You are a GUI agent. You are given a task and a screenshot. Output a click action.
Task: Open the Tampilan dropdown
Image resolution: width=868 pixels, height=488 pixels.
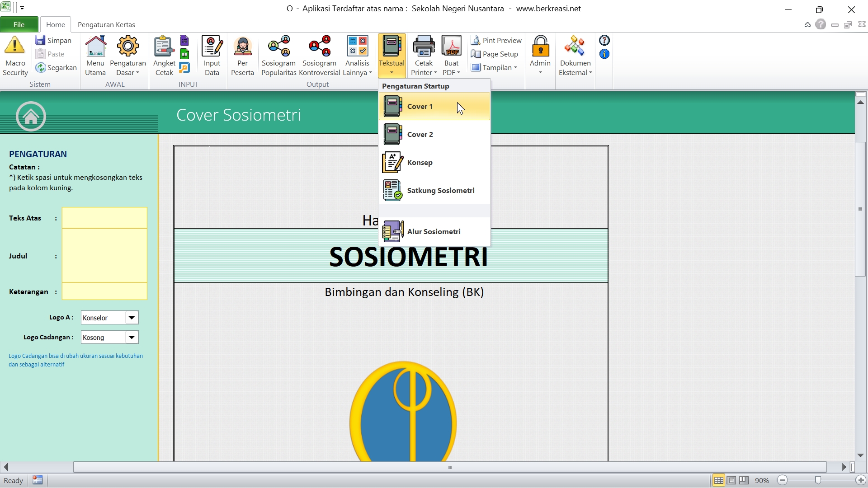(x=496, y=68)
